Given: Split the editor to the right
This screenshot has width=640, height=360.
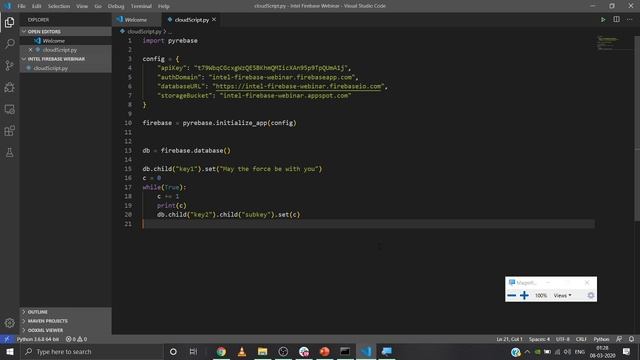Looking at the screenshot, I should point(616,20).
